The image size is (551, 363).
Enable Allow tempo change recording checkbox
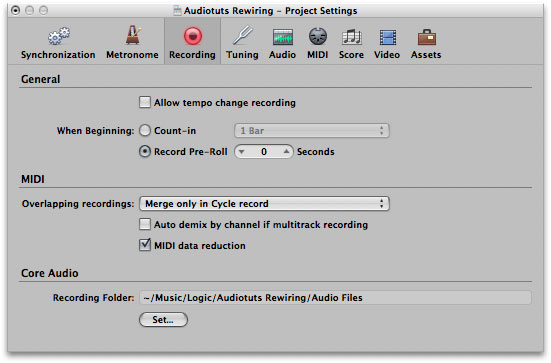(x=145, y=102)
